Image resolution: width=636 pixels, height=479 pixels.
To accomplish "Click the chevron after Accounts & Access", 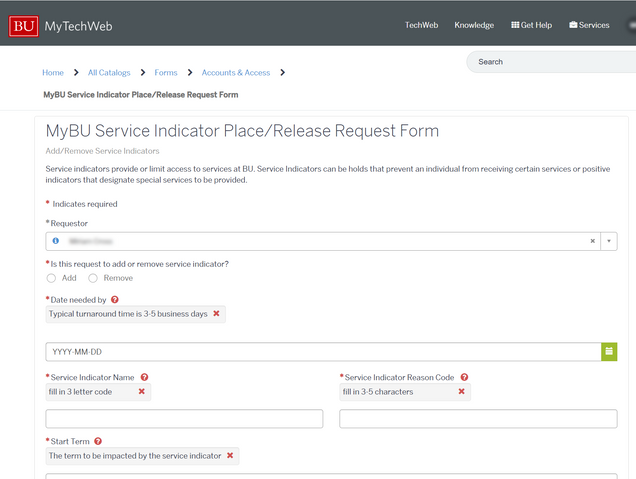I will click(x=283, y=73).
